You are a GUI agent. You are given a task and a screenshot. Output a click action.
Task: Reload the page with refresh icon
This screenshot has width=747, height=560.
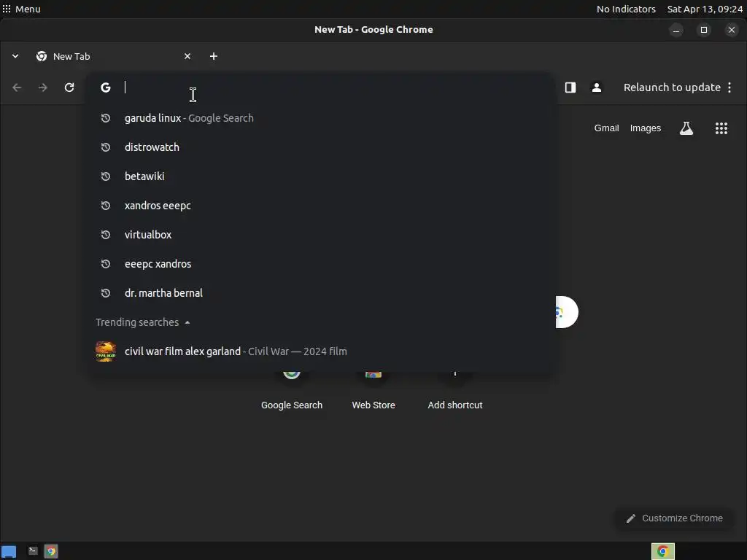(69, 87)
